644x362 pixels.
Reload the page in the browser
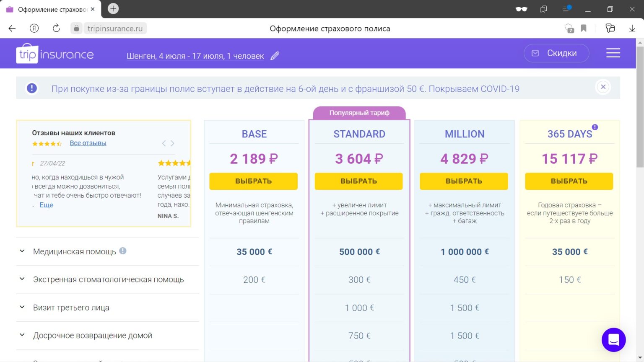pos(56,28)
